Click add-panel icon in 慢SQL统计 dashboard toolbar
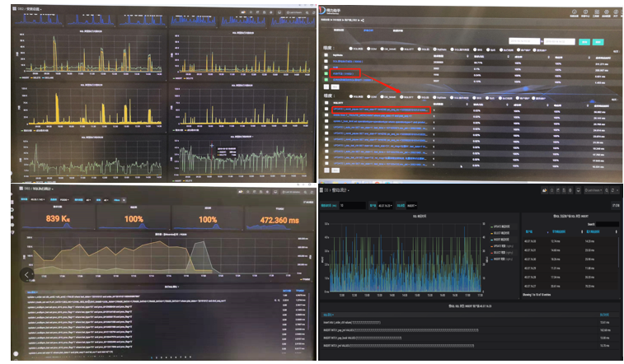 point(544,190)
